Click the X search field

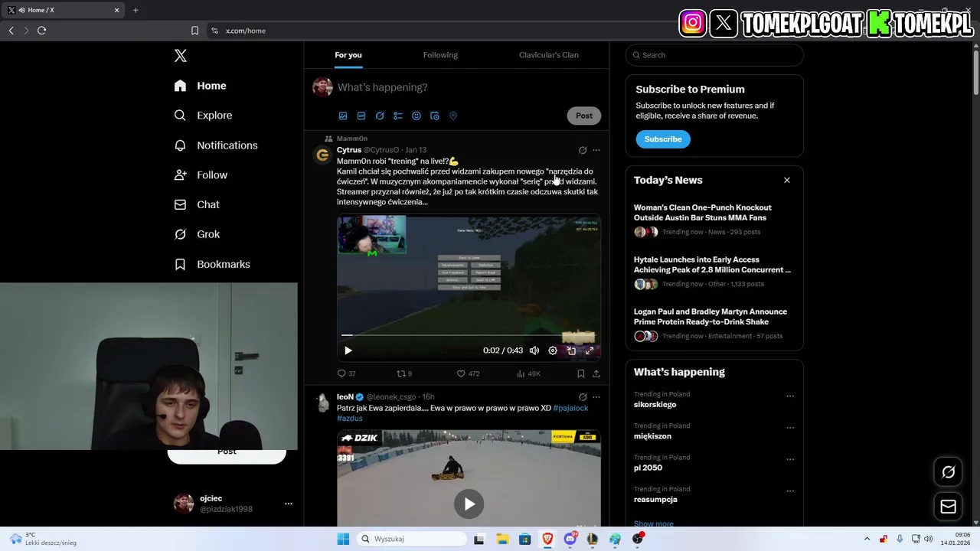coord(714,55)
